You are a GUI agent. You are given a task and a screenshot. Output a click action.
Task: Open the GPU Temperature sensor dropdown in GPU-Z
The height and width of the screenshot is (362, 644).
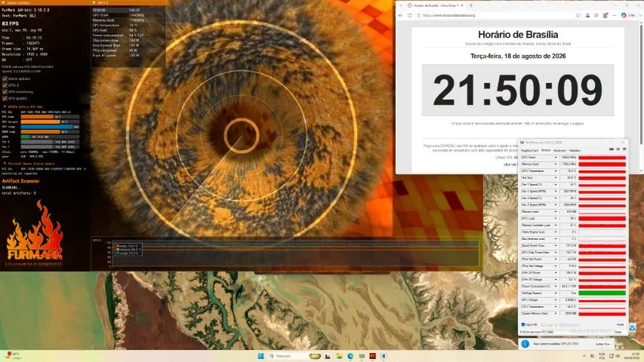click(555, 171)
